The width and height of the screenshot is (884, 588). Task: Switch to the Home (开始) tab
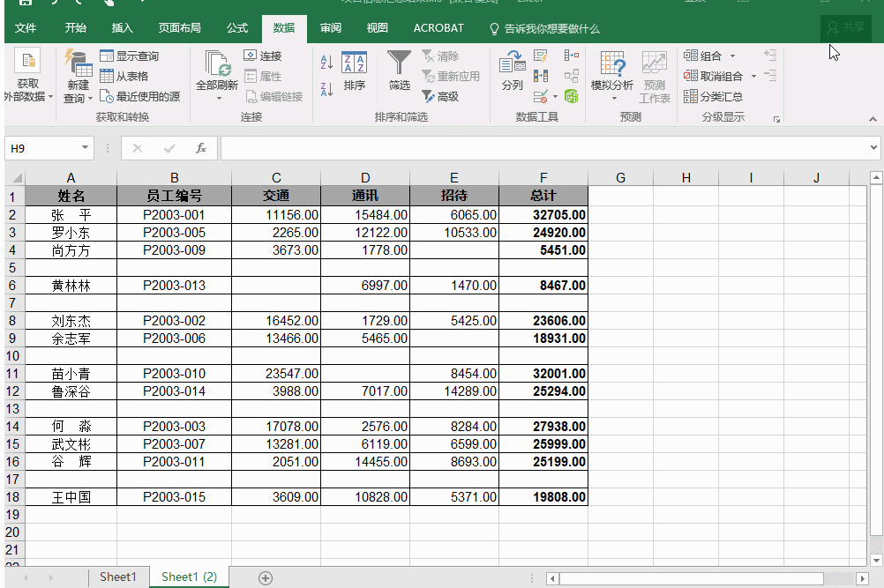[x=76, y=28]
